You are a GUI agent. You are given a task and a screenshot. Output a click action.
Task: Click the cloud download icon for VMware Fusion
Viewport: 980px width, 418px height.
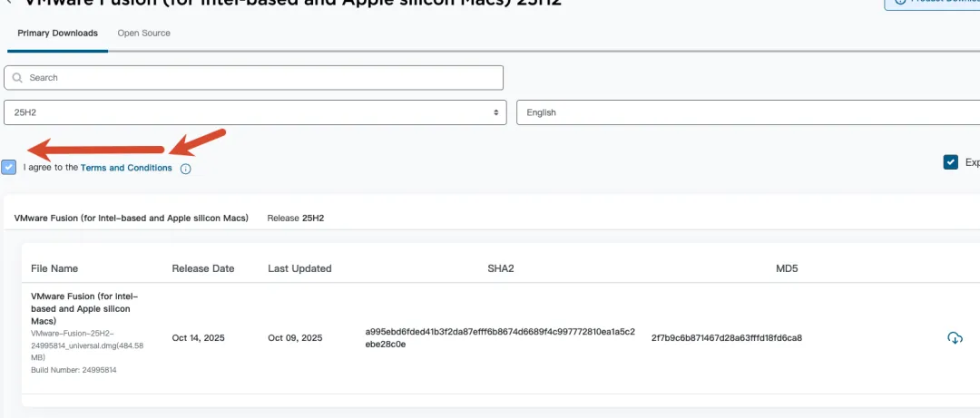pos(955,338)
